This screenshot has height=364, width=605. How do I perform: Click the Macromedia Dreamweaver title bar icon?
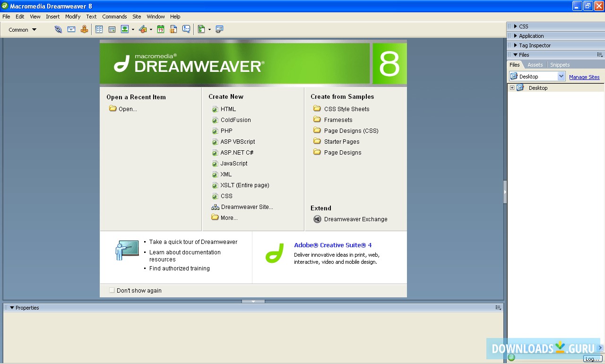5,6
